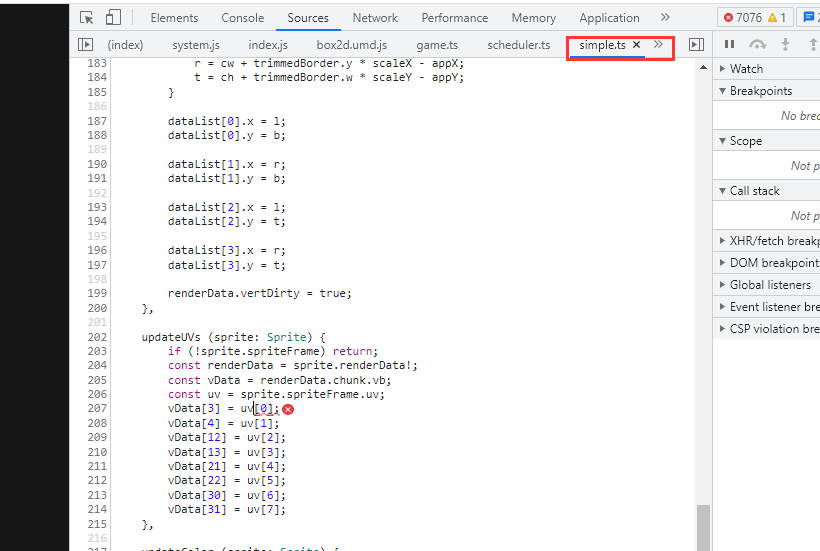Set breakpoint on line number 202
Viewport: 820px width, 551px height.
(97, 337)
